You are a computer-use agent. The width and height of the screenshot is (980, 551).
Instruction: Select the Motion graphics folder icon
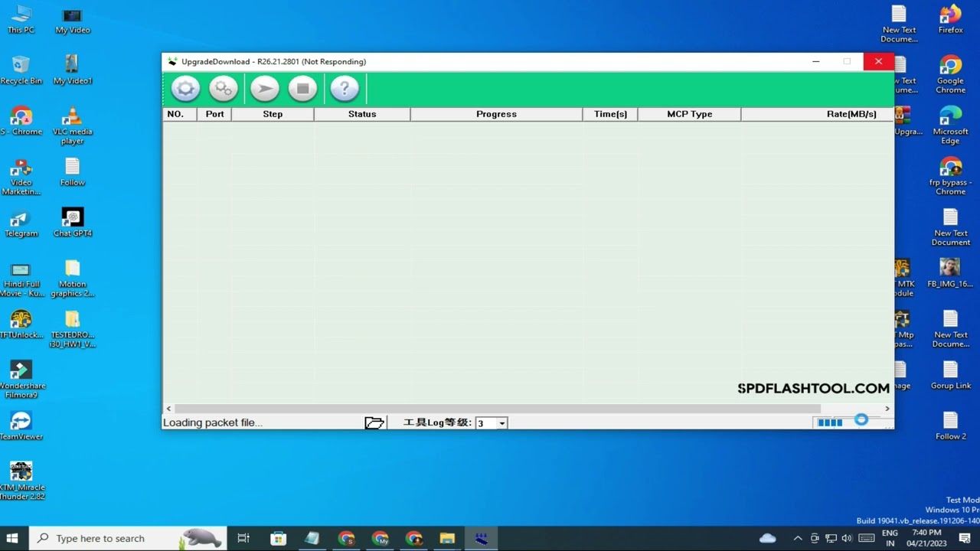(x=73, y=279)
